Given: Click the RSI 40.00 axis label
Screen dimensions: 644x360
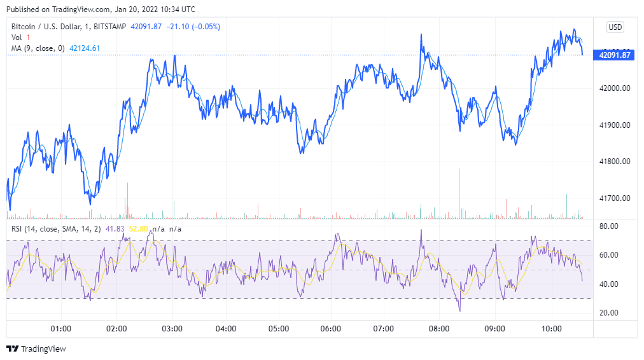Looking at the screenshot, I should (x=608, y=284).
